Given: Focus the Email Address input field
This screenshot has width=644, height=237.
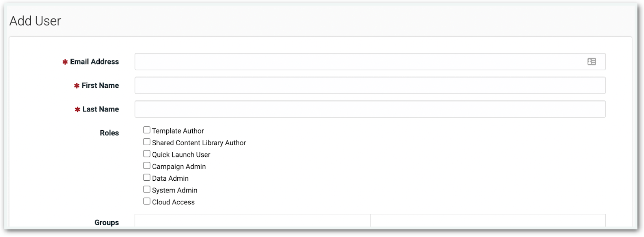Looking at the screenshot, I should coord(359,62).
